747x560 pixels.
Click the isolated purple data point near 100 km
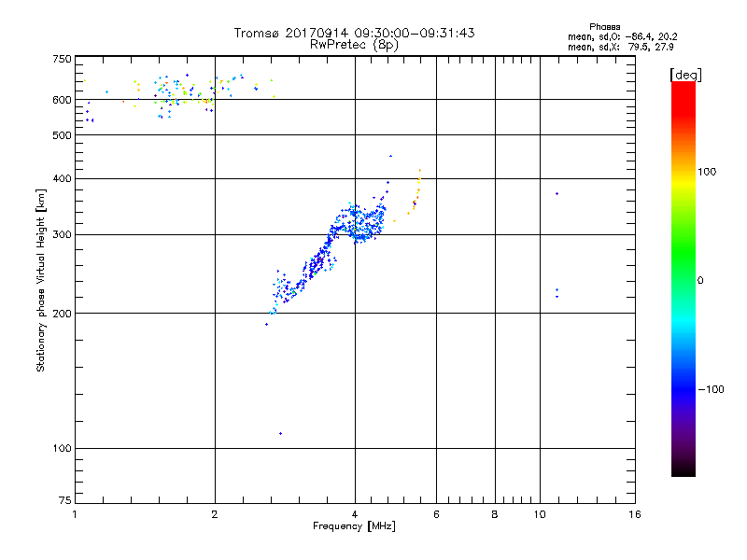click(x=281, y=433)
